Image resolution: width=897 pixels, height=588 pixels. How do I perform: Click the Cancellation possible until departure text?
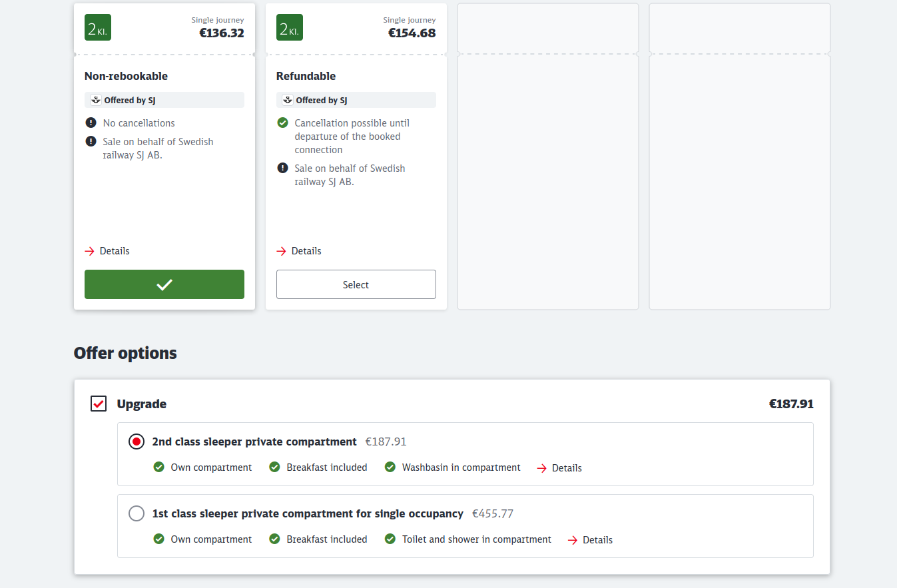(x=352, y=137)
